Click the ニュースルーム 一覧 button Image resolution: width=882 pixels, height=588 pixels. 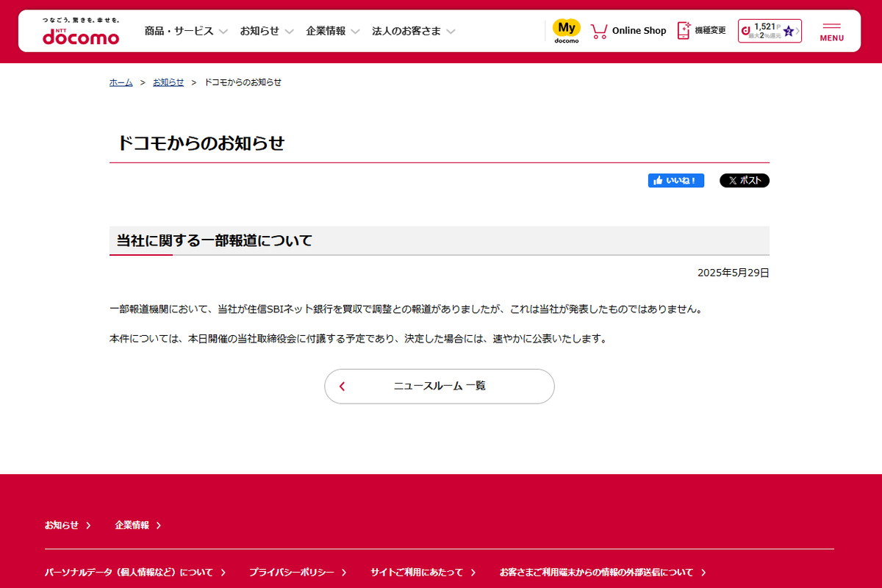click(439, 386)
